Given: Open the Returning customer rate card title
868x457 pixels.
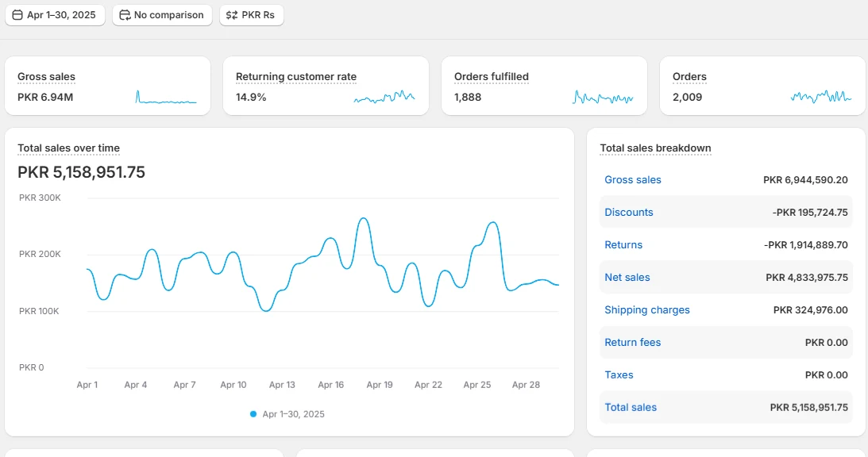Looking at the screenshot, I should pos(296,77).
